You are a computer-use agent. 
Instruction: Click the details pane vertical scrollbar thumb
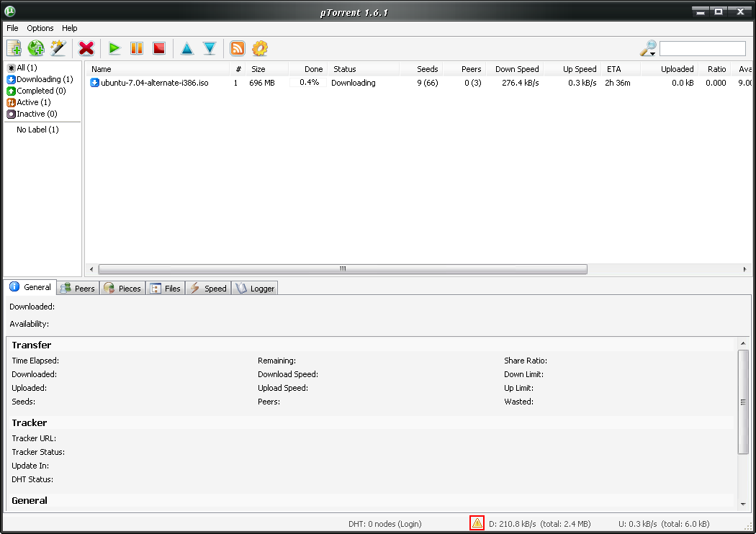pos(743,402)
